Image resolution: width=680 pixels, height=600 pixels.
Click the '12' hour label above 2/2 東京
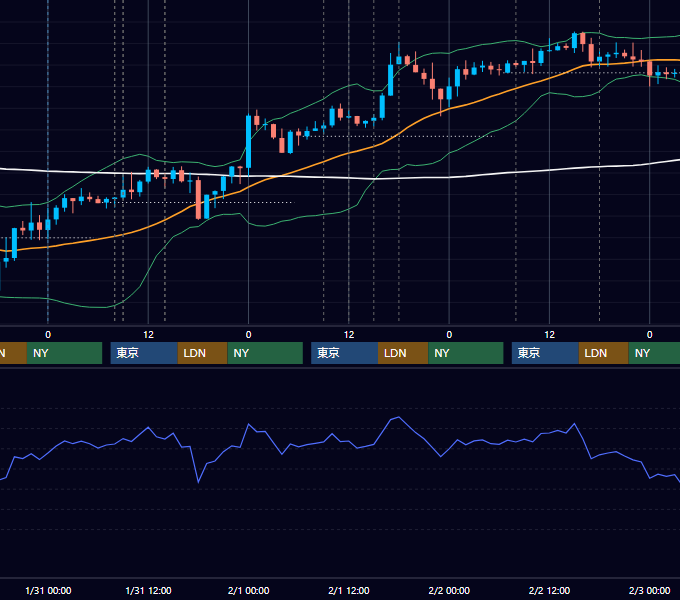click(549, 335)
